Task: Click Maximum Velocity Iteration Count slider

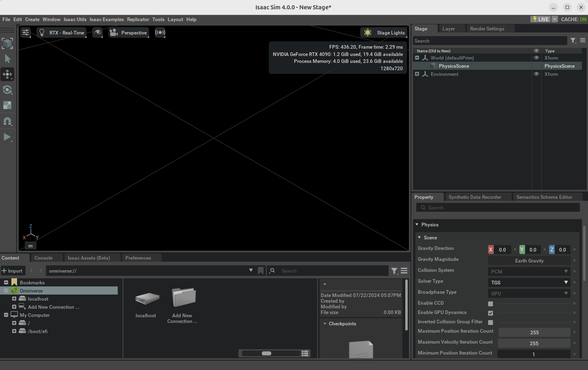Action: pos(534,343)
